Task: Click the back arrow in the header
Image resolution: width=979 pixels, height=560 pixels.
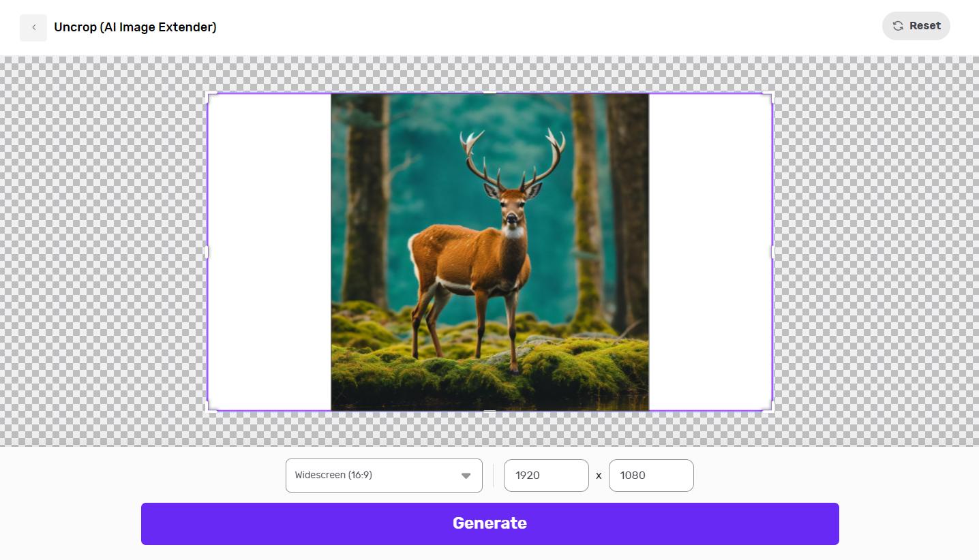Action: tap(33, 27)
